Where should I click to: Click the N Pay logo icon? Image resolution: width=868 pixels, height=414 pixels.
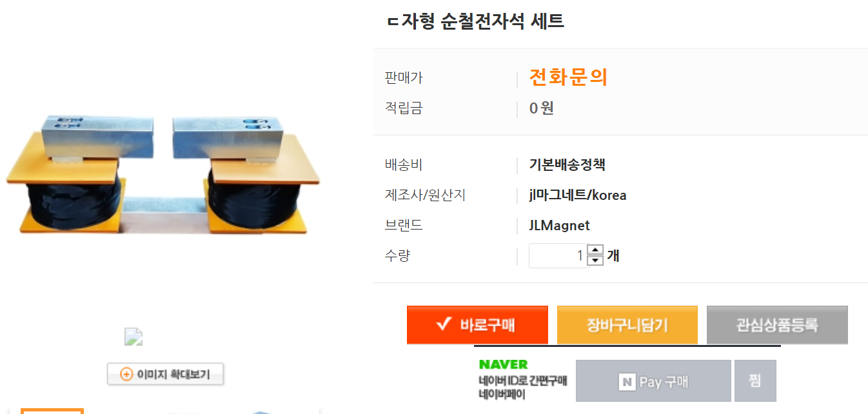tap(627, 382)
